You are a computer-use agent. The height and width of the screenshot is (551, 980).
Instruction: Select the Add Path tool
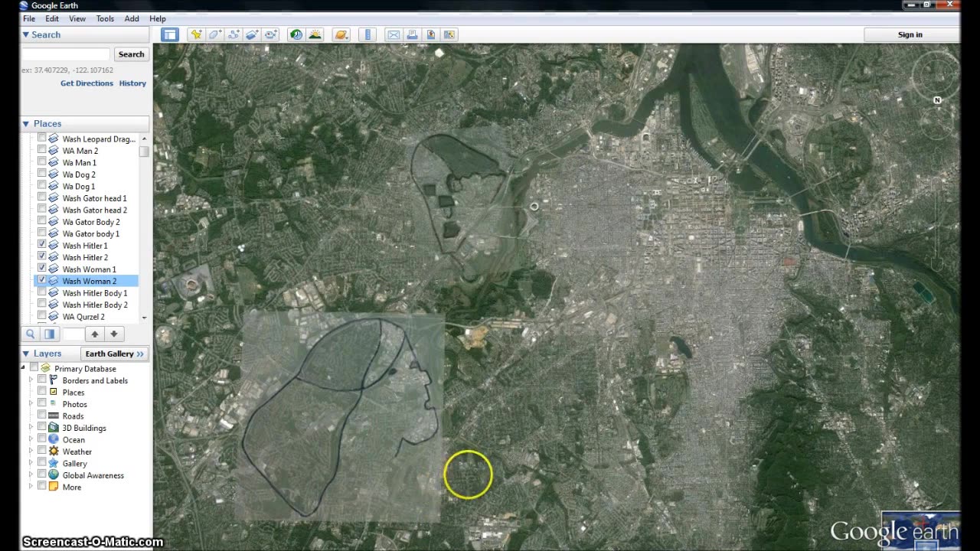click(x=234, y=34)
